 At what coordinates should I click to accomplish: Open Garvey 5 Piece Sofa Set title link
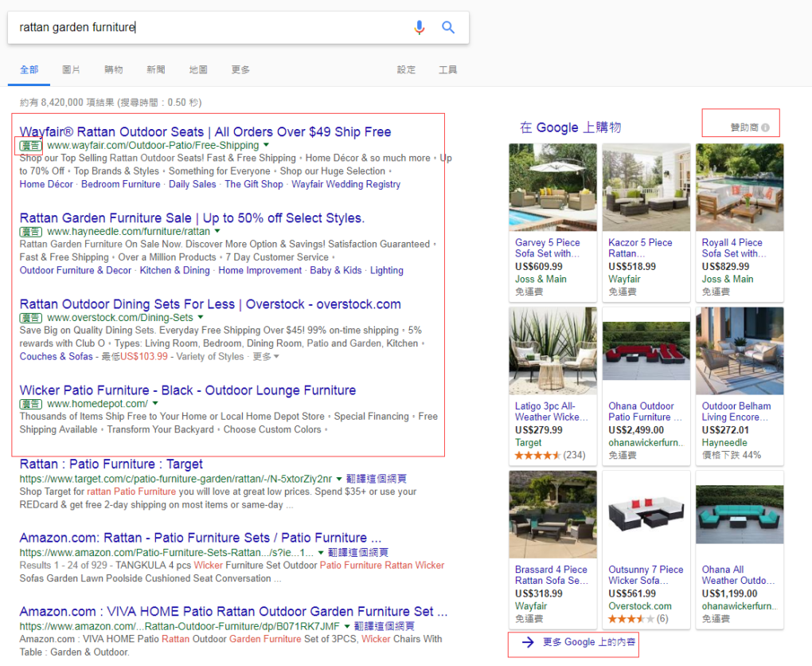tap(548, 248)
